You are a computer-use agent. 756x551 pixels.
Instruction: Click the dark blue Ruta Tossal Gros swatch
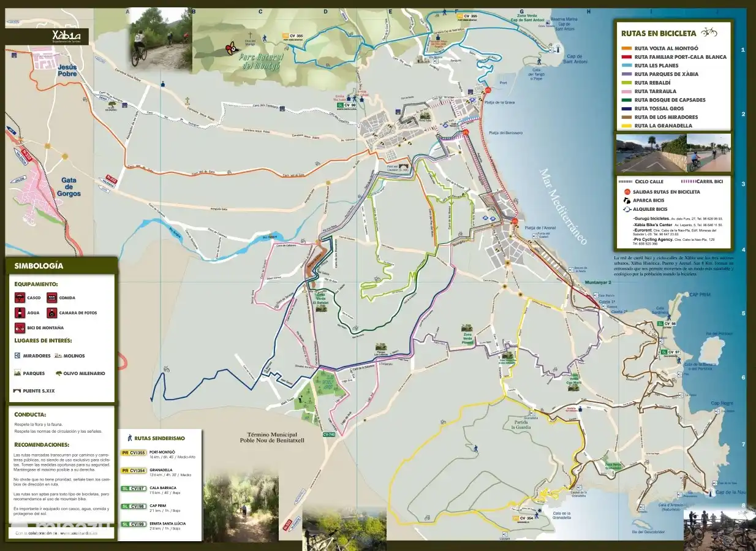tap(626, 108)
